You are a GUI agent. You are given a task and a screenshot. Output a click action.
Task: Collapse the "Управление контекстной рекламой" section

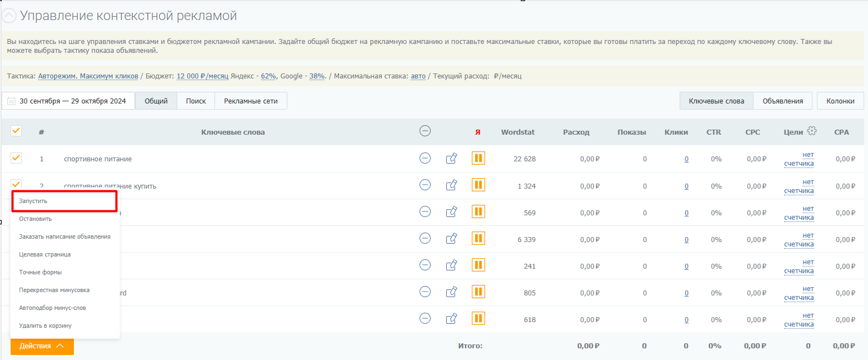coord(9,17)
